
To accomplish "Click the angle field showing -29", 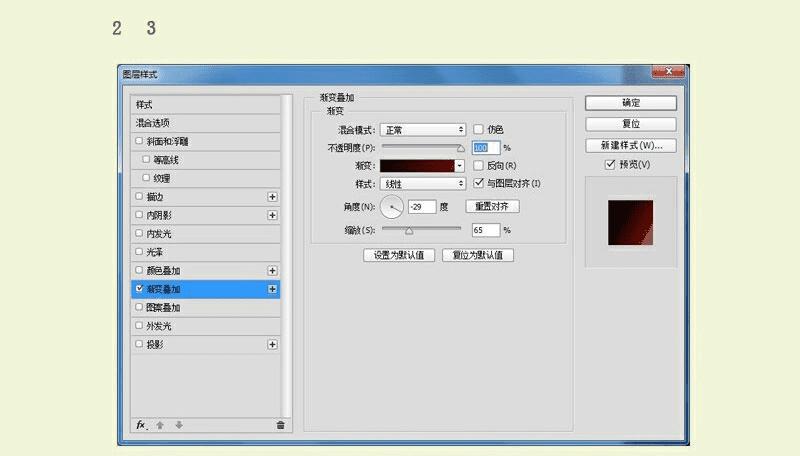I will [422, 207].
